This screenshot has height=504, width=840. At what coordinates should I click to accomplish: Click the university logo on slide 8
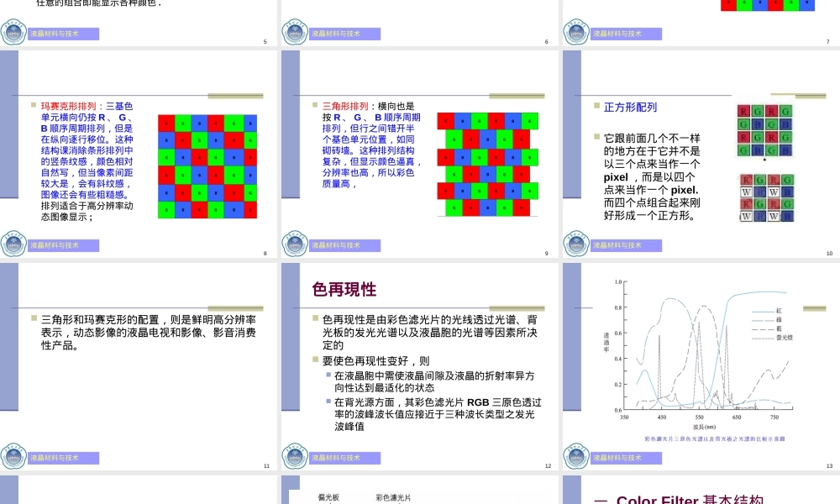[13, 244]
